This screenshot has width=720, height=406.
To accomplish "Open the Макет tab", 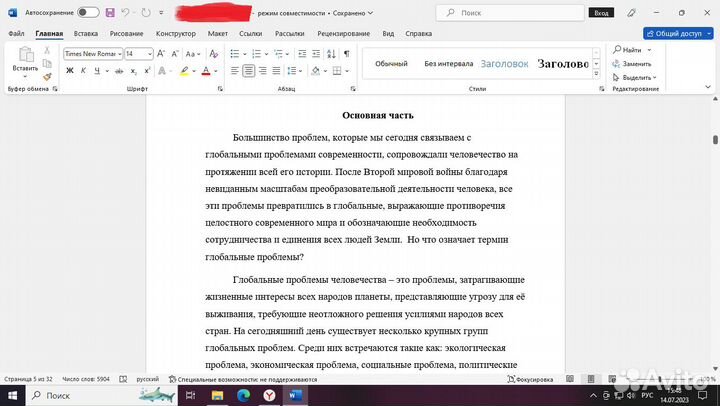I will coord(218,34).
